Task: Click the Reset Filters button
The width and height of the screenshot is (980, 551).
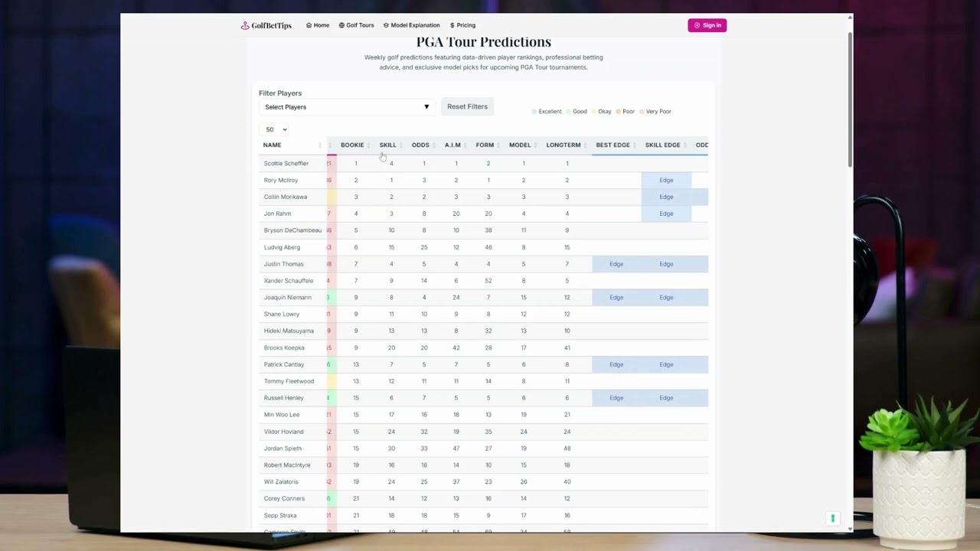Action: click(467, 106)
